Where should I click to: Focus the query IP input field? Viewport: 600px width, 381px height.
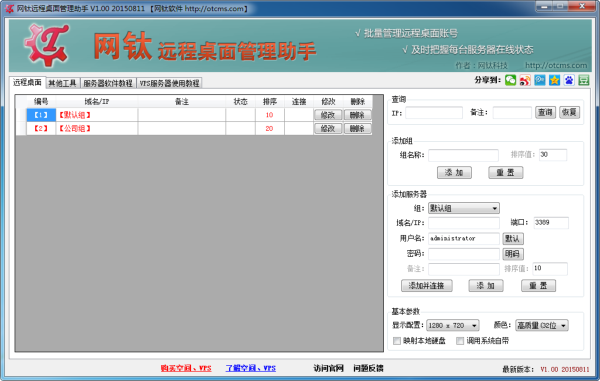point(434,112)
